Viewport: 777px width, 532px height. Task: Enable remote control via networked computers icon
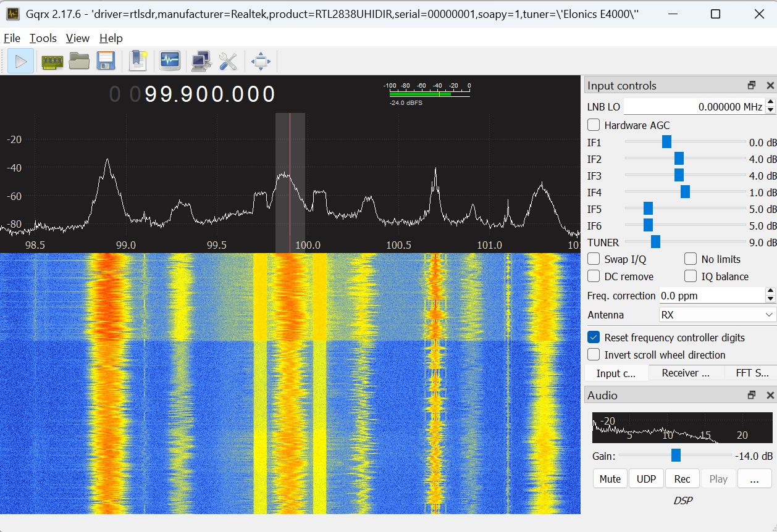pyautogui.click(x=201, y=61)
